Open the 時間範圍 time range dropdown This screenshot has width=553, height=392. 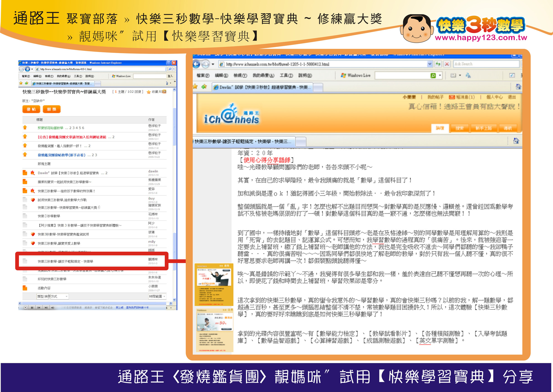157,297
